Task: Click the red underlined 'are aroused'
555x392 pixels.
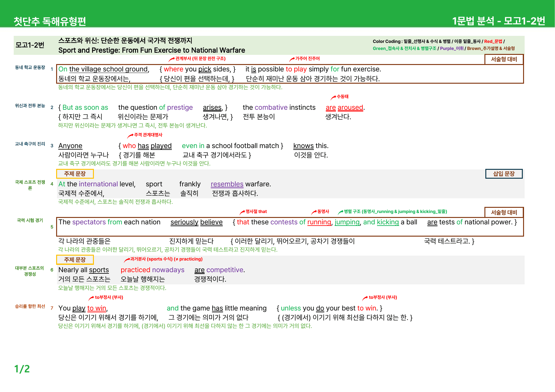Action: pyautogui.click(x=345, y=108)
